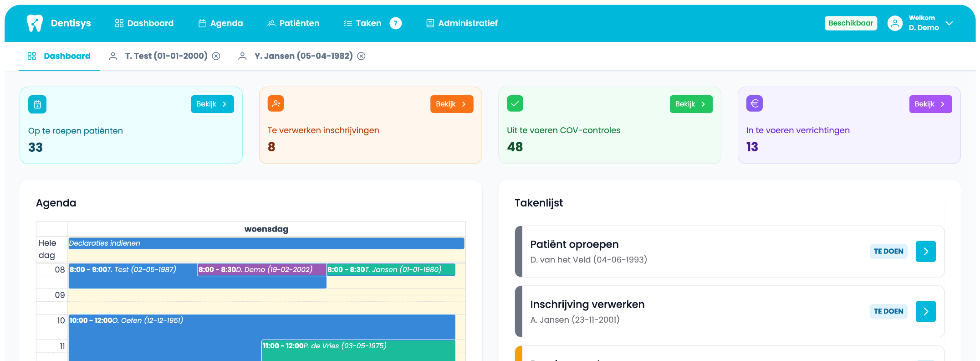Click the Patiënt oproepen task title
980x361 pixels.
[x=574, y=244]
